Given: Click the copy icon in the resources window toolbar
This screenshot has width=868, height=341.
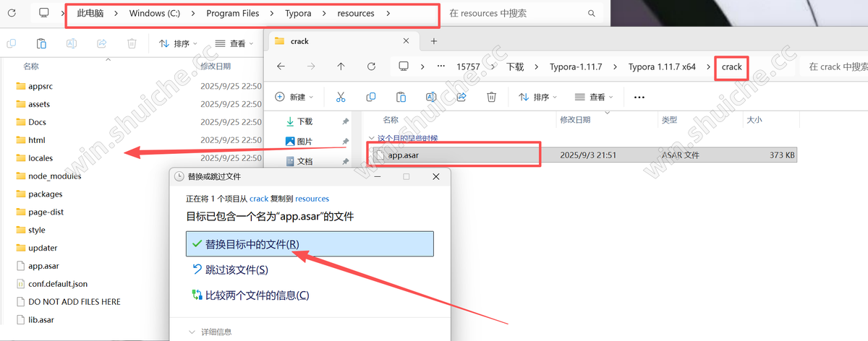Looking at the screenshot, I should pos(11,43).
